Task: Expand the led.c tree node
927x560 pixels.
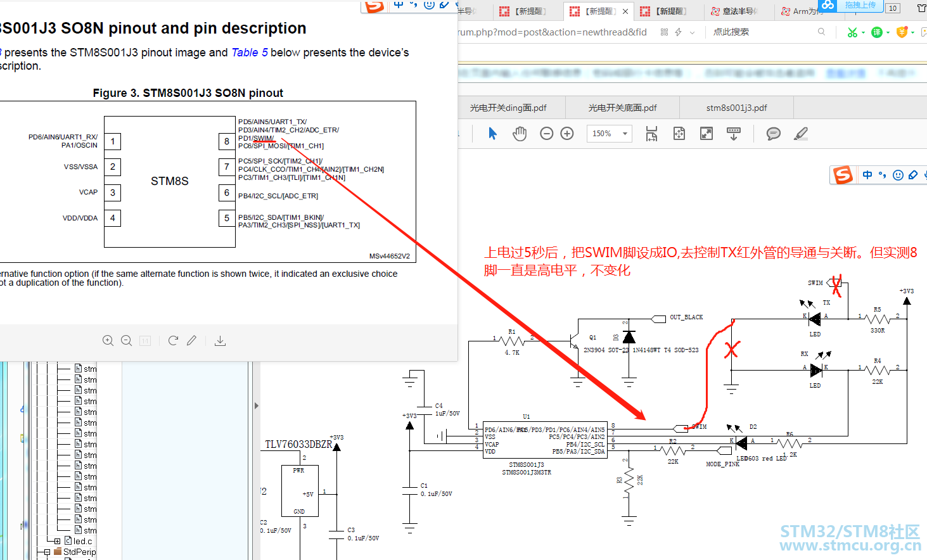Action: [x=58, y=541]
